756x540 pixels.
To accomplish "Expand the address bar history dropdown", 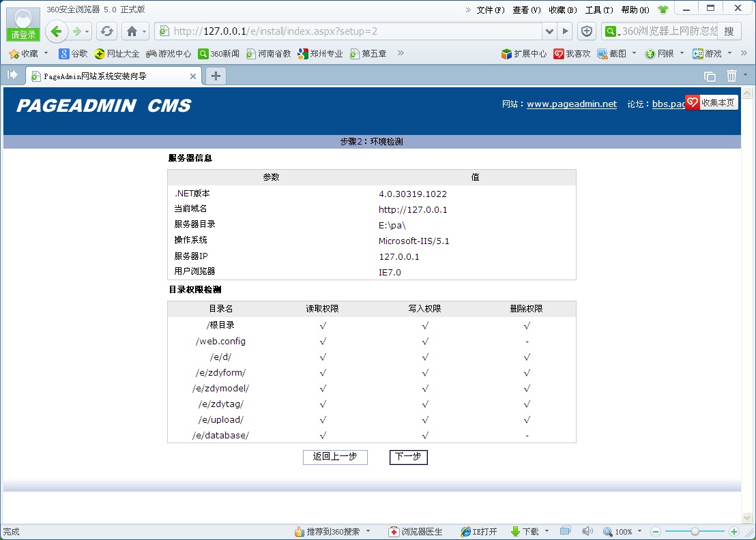I will point(549,31).
